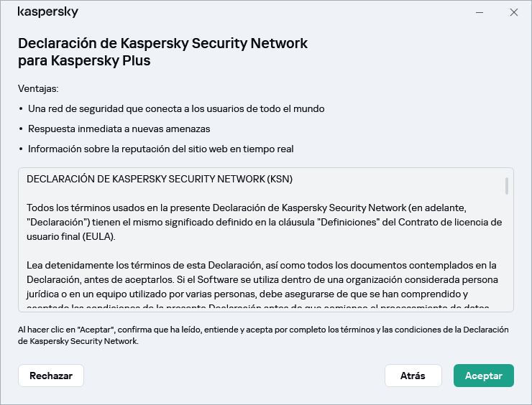Image resolution: width=532 pixels, height=405 pixels.
Task: Click the Al hacer clic en Aceptar notice
Action: click(x=264, y=335)
